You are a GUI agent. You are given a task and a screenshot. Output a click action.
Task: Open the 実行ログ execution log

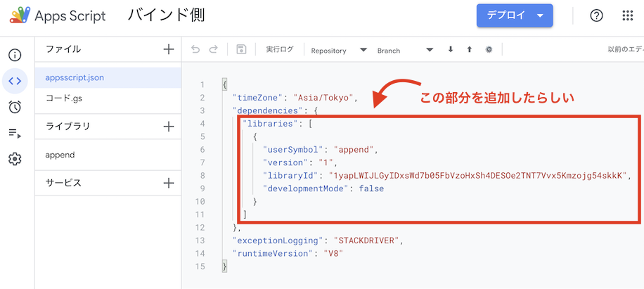click(x=280, y=50)
